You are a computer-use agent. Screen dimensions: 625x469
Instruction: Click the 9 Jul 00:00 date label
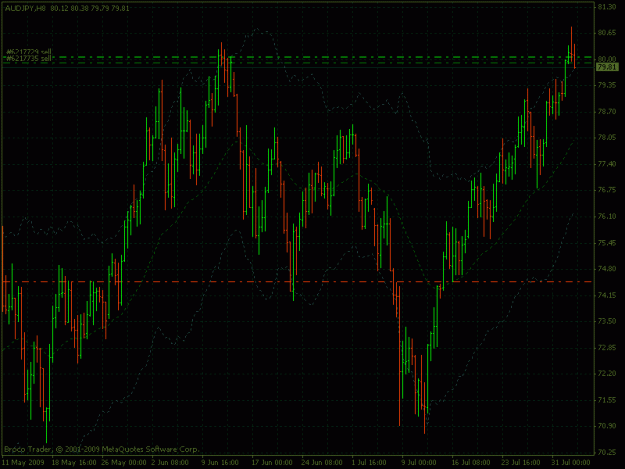(x=419, y=463)
